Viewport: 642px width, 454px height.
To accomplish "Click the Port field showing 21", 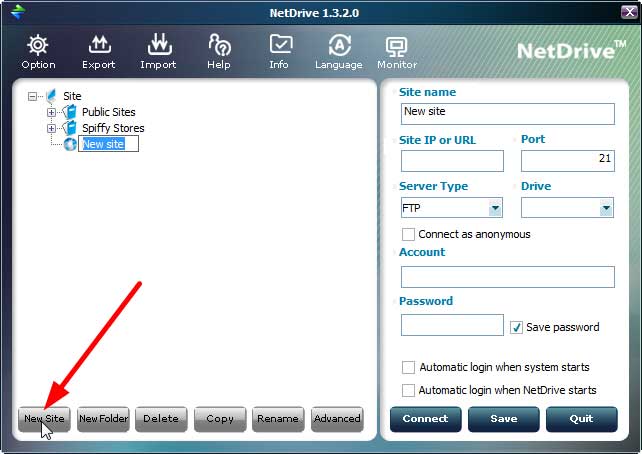I will click(x=567, y=160).
